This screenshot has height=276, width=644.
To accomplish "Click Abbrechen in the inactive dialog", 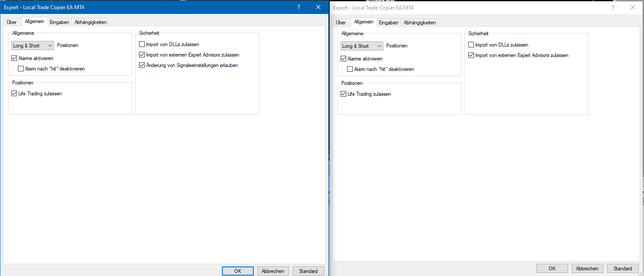I will click(x=587, y=269).
